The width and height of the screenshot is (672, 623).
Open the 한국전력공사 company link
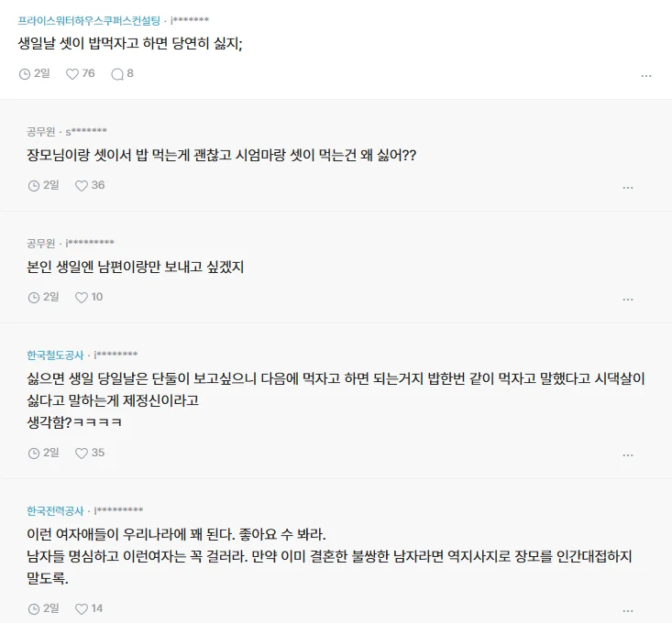(55, 510)
